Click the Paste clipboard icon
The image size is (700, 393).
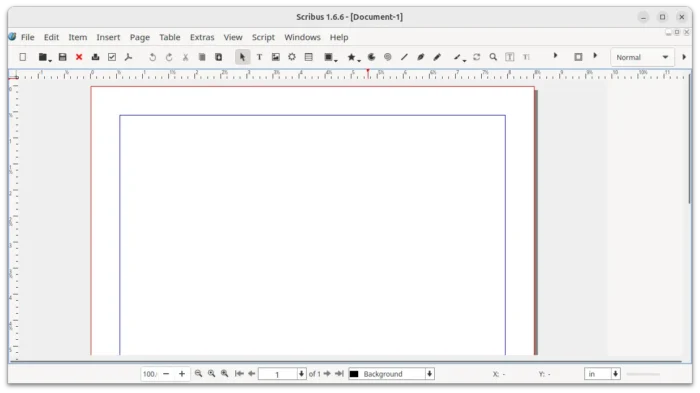218,57
